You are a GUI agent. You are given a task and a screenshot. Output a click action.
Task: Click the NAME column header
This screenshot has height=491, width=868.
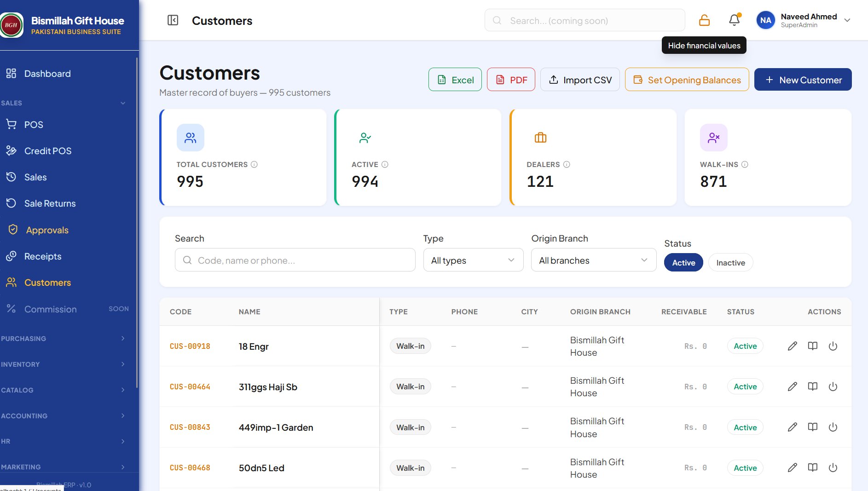point(249,312)
